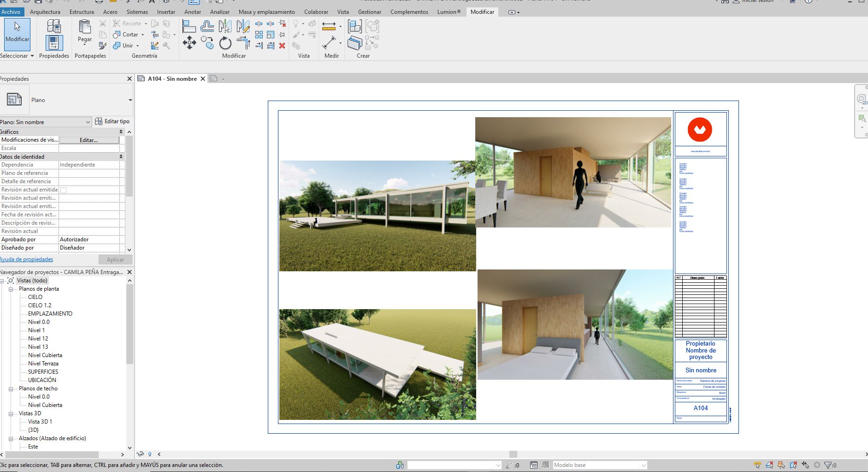Open the Lumion® ribbon tab

[x=448, y=12]
